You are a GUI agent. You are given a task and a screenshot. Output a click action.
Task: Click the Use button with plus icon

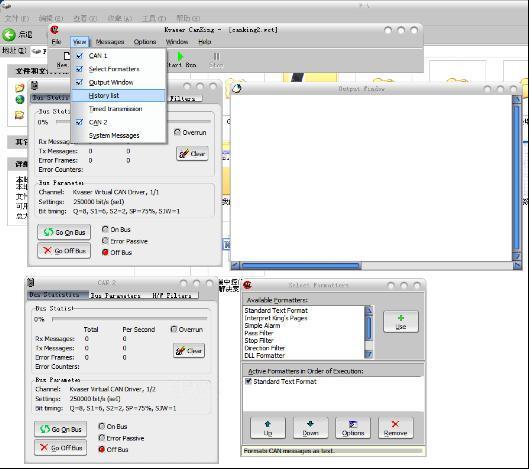coord(401,322)
